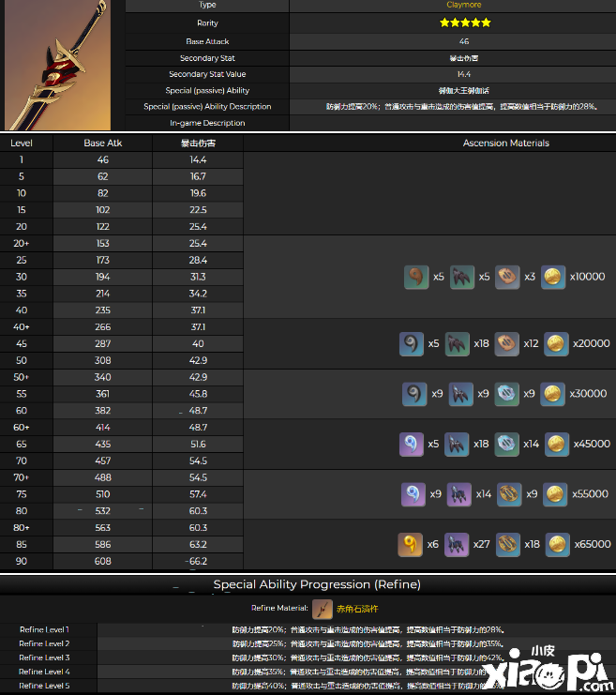Click the material icon labeled x3
The width and height of the screenshot is (616, 695).
507,277
